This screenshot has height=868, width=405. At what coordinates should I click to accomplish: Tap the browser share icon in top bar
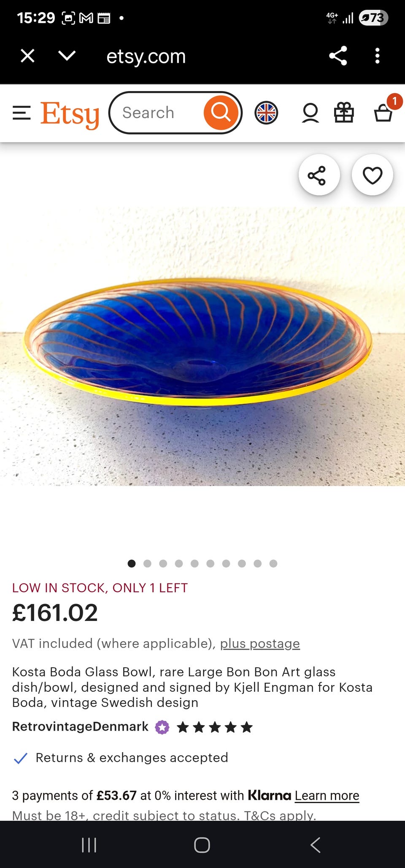338,56
